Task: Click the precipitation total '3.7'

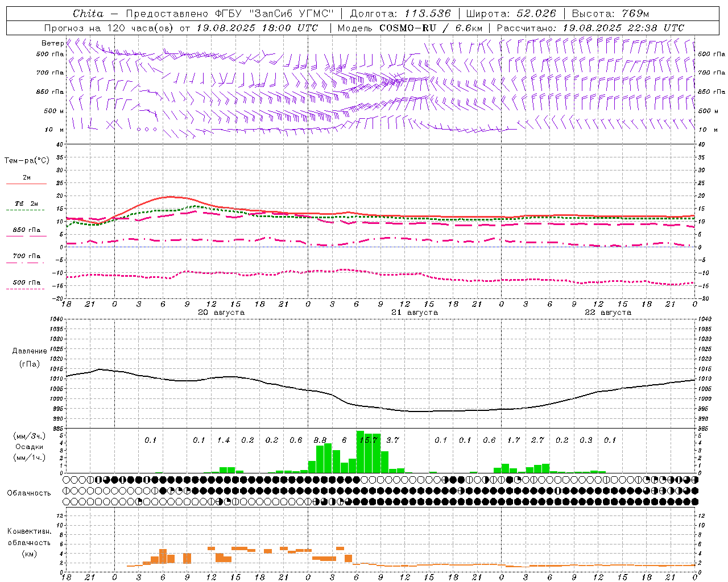Action: [x=392, y=440]
